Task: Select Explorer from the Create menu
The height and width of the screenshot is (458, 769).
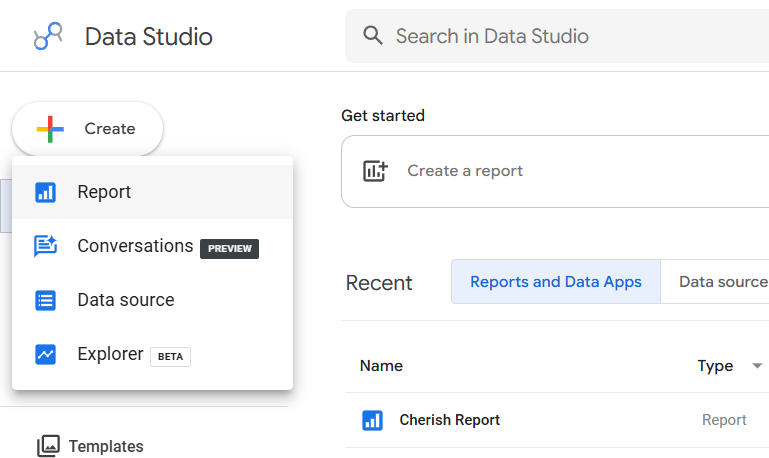Action: [x=153, y=354]
